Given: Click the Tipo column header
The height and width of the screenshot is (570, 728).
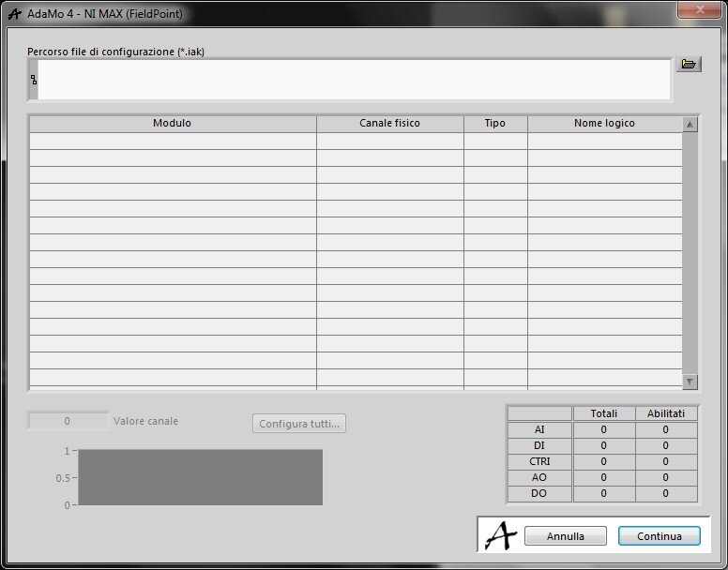Looking at the screenshot, I should tap(494, 124).
